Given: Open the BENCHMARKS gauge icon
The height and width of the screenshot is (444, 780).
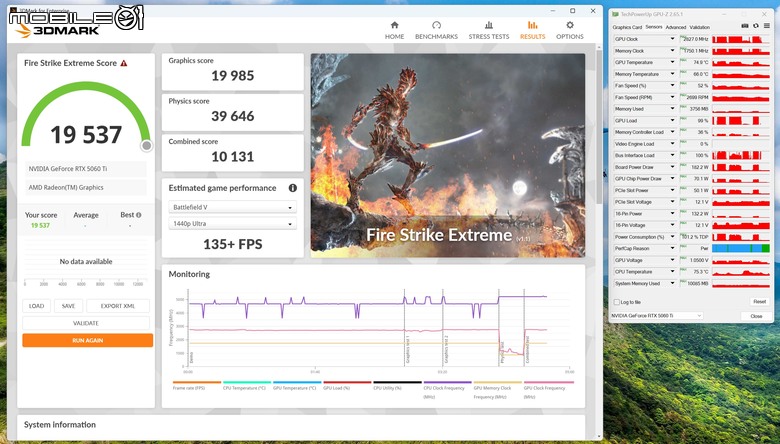Looking at the screenshot, I should (x=436, y=25).
